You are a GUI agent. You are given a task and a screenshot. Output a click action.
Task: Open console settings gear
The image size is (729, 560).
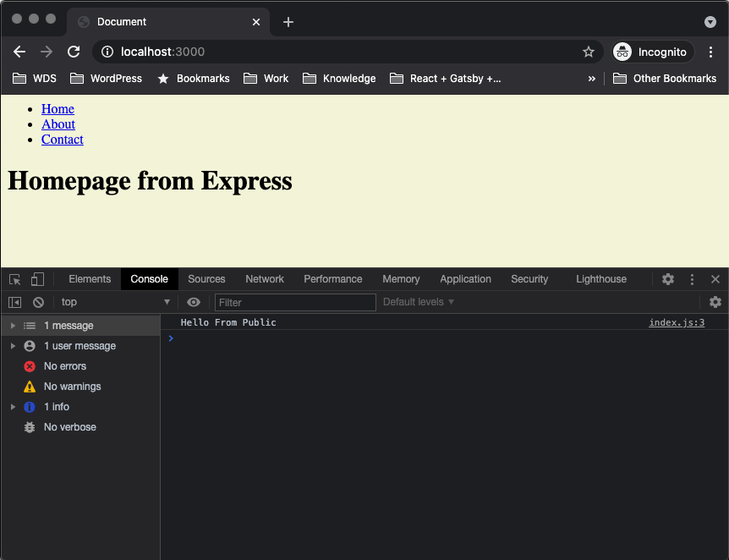pyautogui.click(x=715, y=302)
